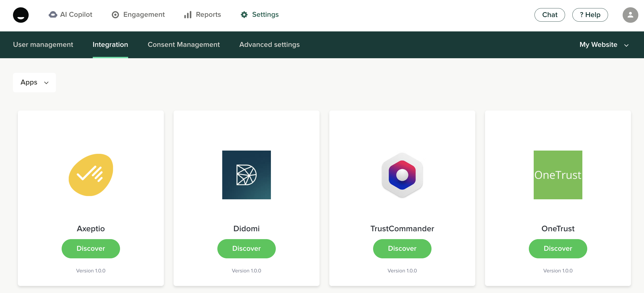Expand the Apps dropdown filter

[35, 82]
